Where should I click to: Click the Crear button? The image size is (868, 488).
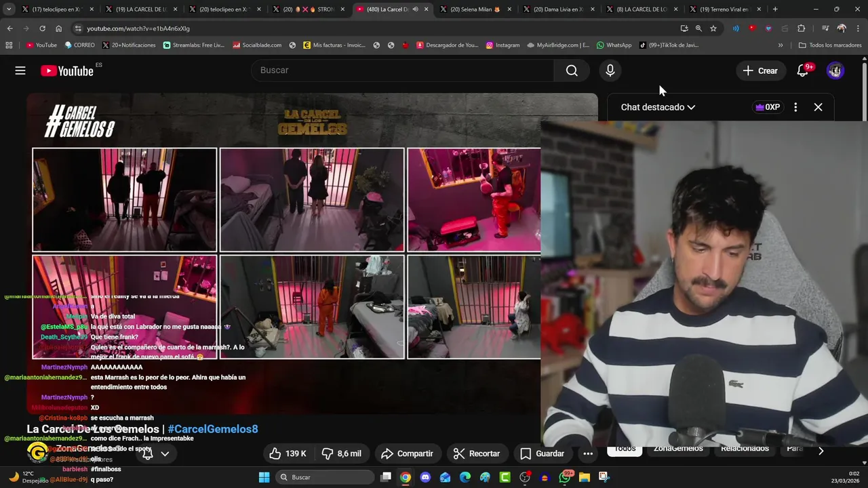pyautogui.click(x=760, y=70)
